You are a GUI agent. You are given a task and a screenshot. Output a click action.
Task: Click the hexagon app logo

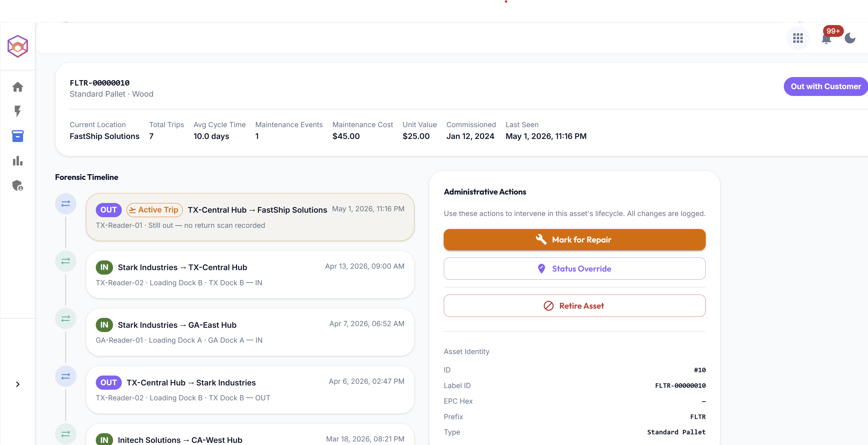coord(18,46)
